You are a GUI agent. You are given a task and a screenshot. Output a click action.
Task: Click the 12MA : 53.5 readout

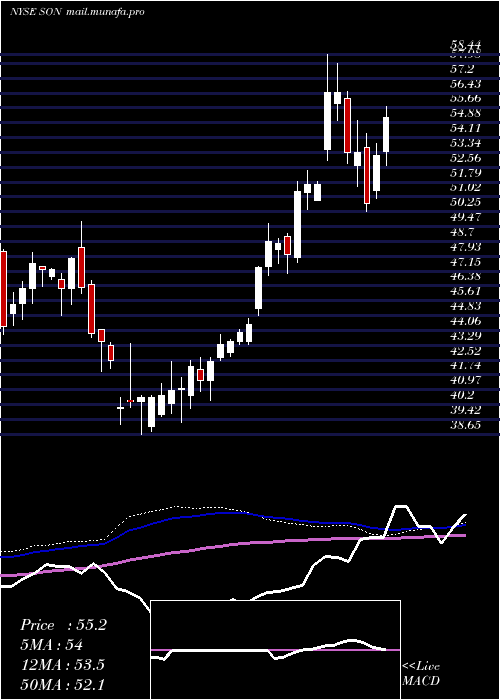(x=62, y=665)
